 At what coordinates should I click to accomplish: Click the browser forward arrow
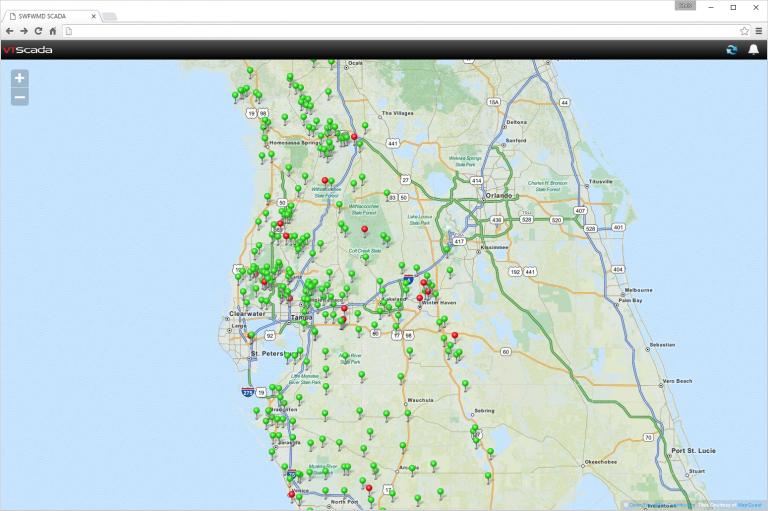click(x=24, y=31)
